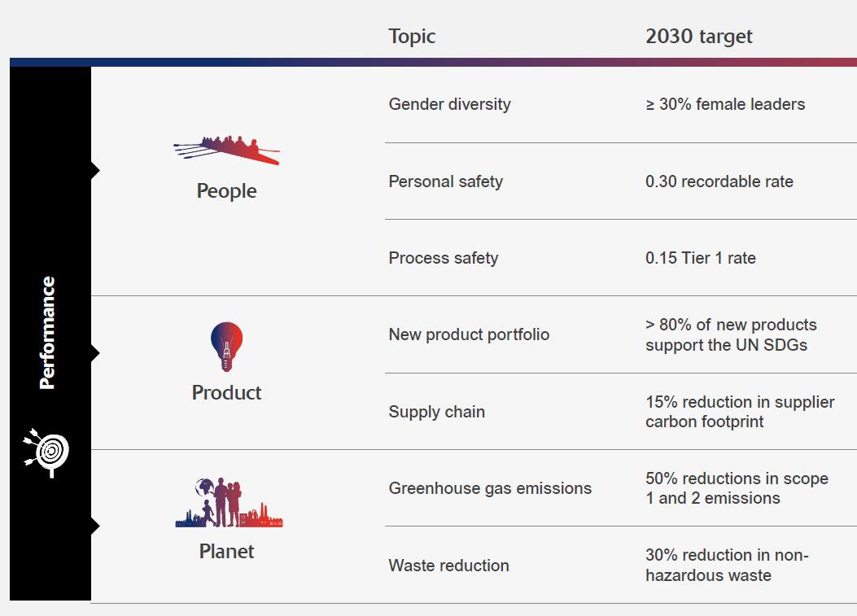Select the Waste reduction topic
Screen dimensions: 857x616
click(448, 566)
